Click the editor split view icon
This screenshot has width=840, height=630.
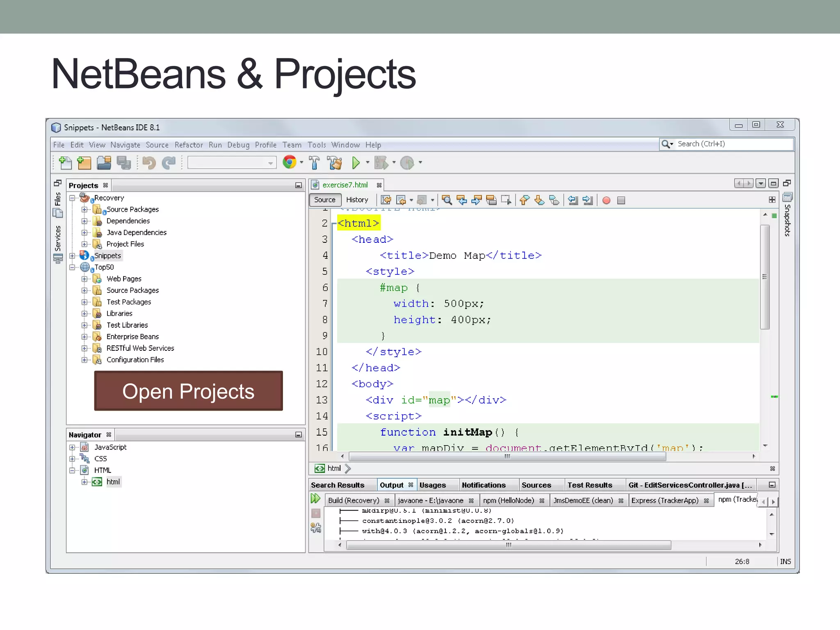[772, 200]
